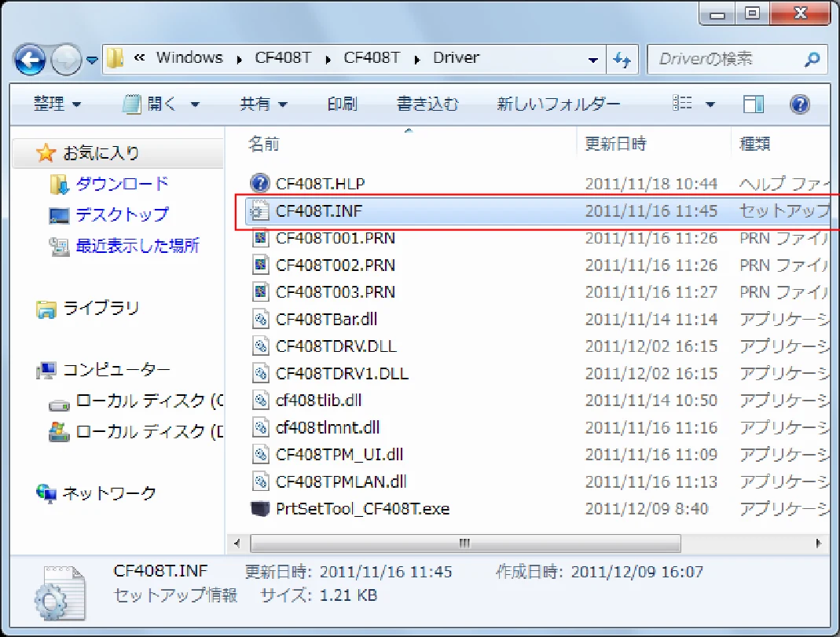Click the icon of CF408T001.PRN
This screenshot has width=840, height=637.
point(260,238)
